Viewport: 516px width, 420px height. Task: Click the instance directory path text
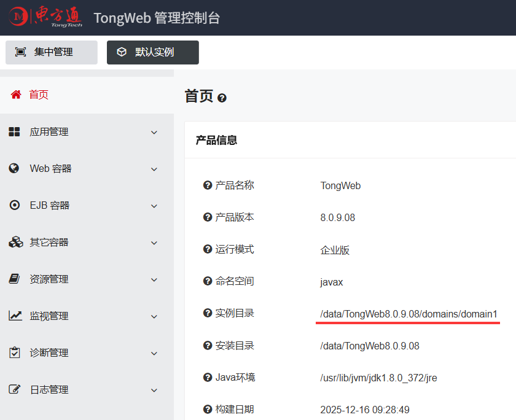click(x=408, y=314)
